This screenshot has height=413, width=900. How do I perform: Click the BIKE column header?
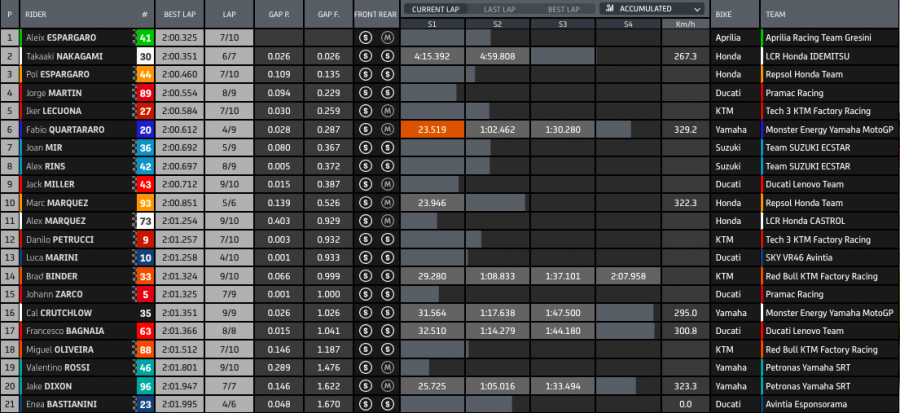pos(735,14)
